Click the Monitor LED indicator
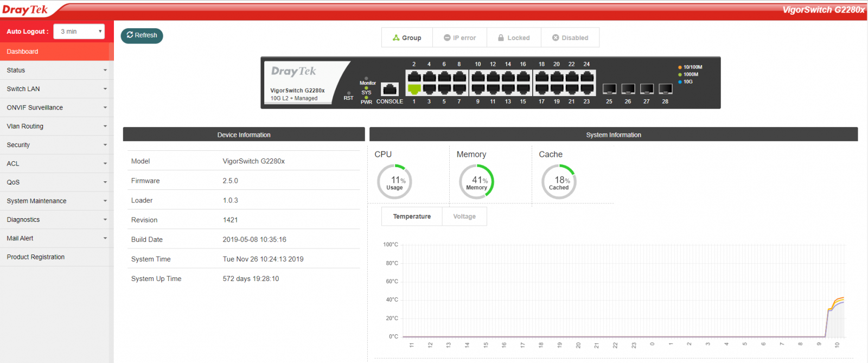868x363 pixels. [x=366, y=79]
